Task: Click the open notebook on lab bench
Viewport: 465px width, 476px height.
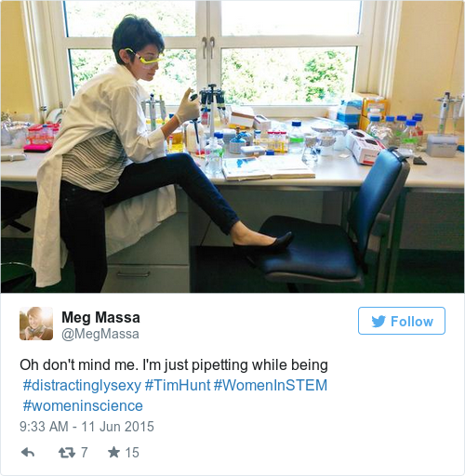Action: click(x=267, y=169)
